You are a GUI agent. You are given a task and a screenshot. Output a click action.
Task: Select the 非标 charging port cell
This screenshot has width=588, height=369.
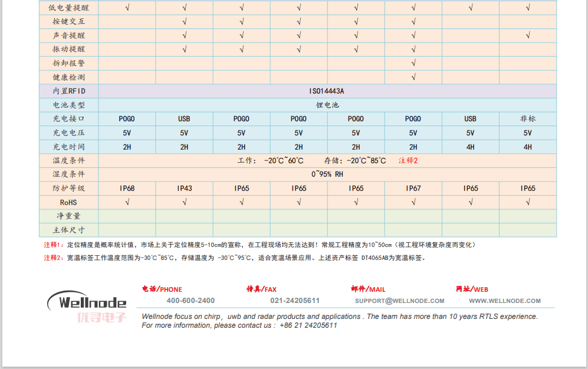click(x=528, y=118)
